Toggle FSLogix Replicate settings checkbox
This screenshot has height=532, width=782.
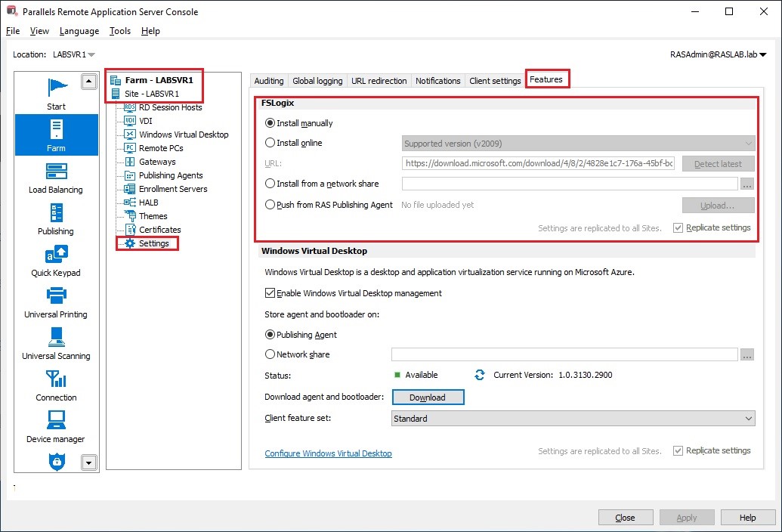click(x=678, y=228)
